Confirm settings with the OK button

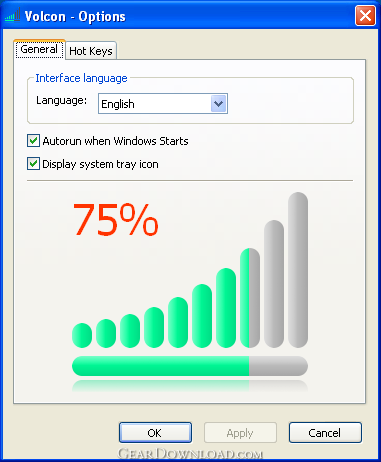[155, 433]
